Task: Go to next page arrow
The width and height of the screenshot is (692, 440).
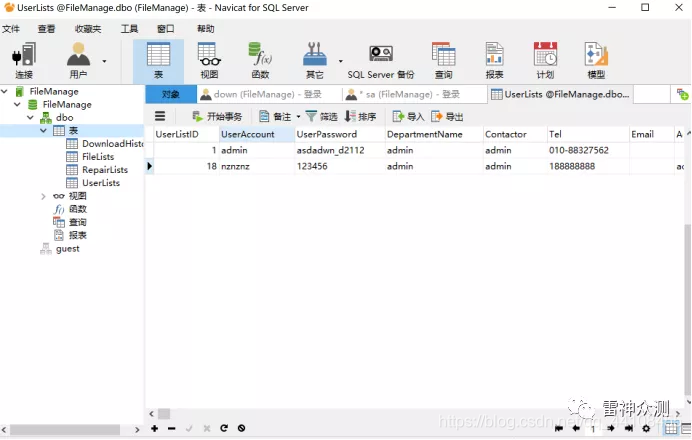Action: point(611,428)
